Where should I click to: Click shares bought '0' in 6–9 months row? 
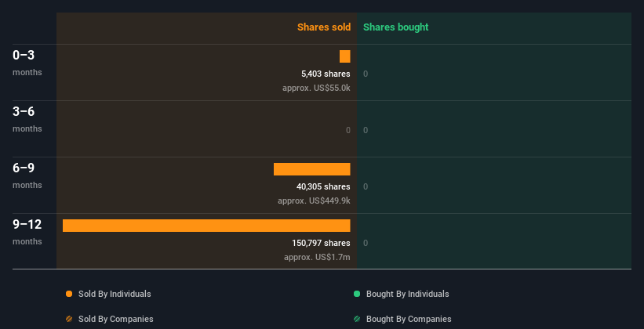[x=366, y=186]
